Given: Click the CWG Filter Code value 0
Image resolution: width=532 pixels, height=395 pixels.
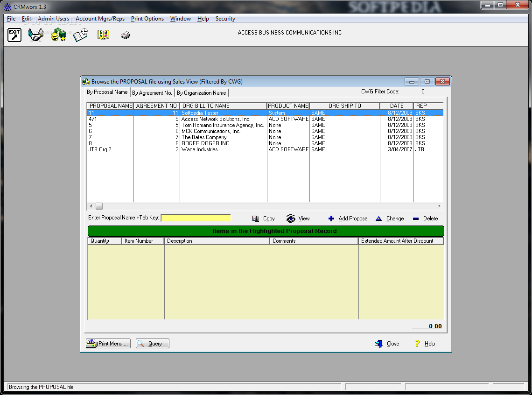Looking at the screenshot, I should 423,92.
